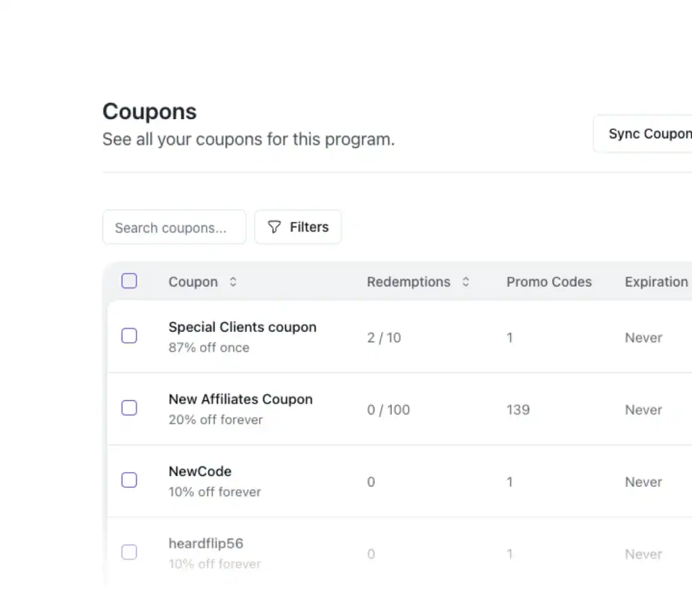The width and height of the screenshot is (692, 616).
Task: Click the Expiration column header
Action: (656, 282)
